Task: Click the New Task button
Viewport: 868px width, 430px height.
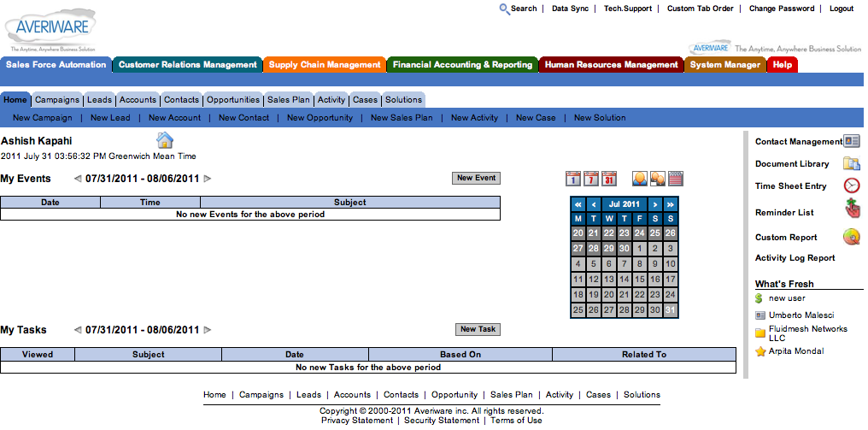Action: (x=478, y=329)
